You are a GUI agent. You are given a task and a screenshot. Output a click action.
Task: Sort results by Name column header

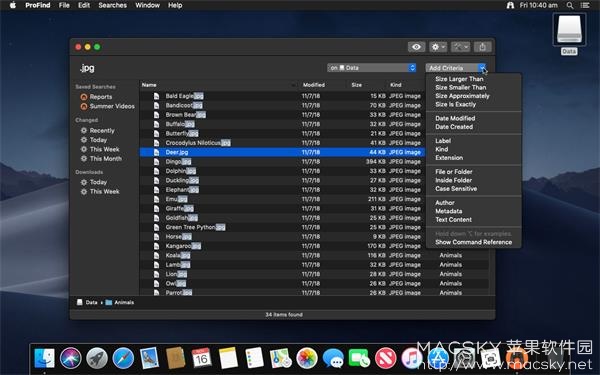218,85
